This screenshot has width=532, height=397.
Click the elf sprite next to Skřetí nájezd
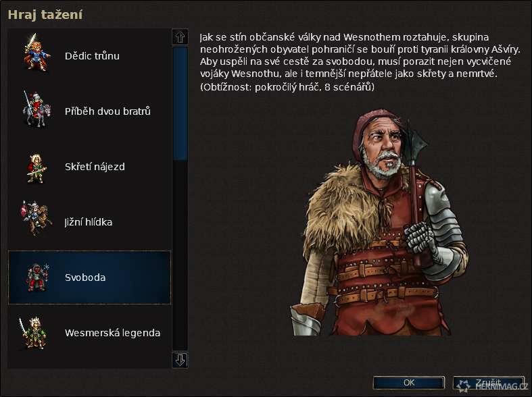pyautogui.click(x=37, y=169)
